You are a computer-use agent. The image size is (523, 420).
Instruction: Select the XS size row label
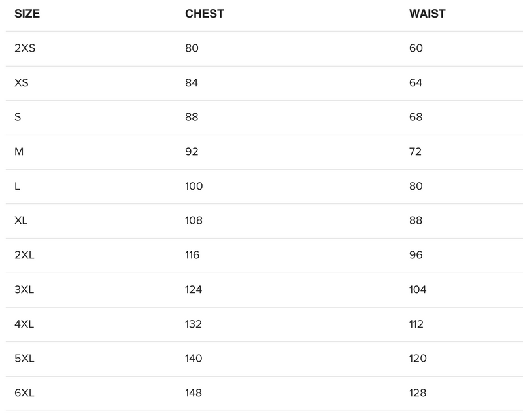22,83
